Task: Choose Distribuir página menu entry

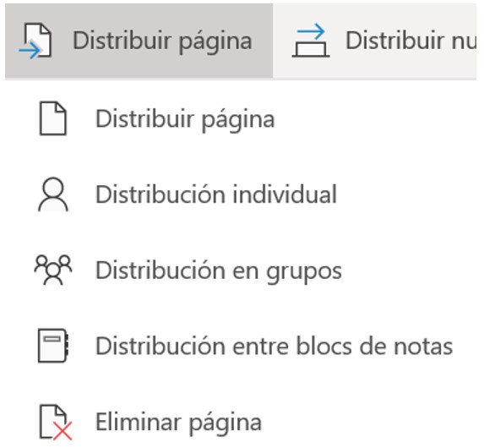Action: point(185,119)
